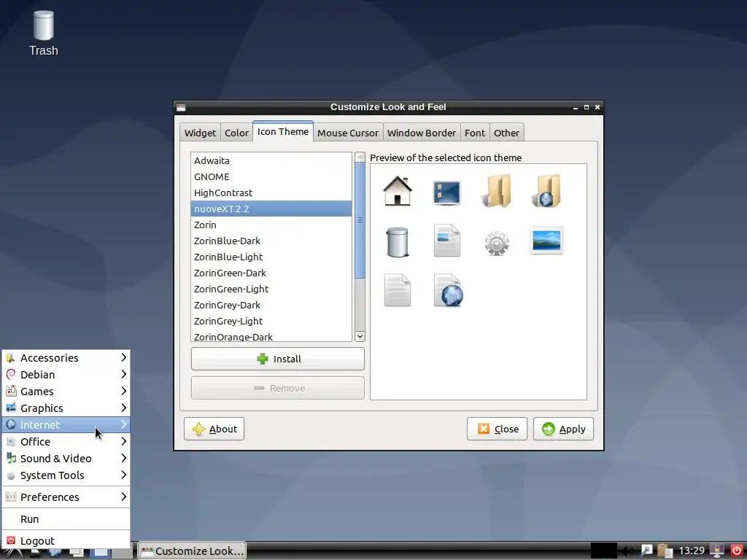The image size is (747, 560).
Task: Expand the Graphics submenu arrow
Action: [123, 408]
